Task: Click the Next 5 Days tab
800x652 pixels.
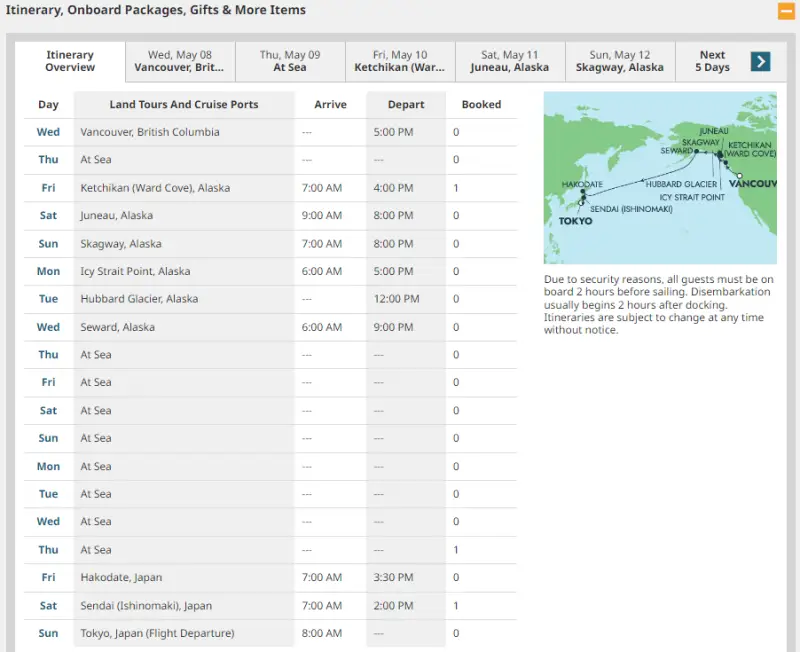Action: coord(712,61)
